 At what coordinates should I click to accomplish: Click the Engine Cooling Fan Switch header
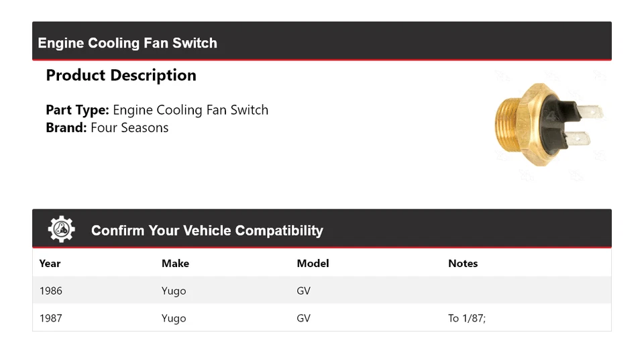coord(127,43)
